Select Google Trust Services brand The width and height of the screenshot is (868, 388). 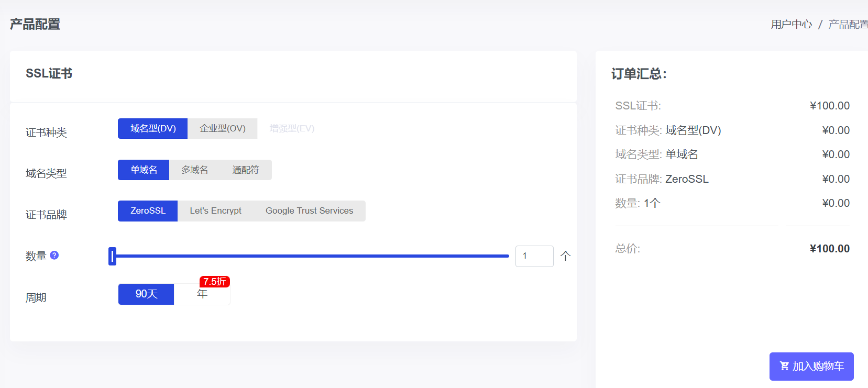309,211
